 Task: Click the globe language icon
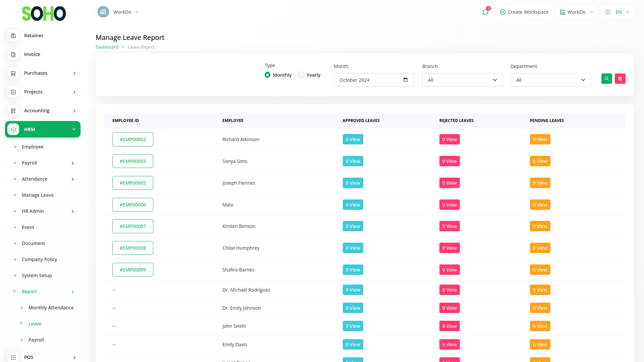point(608,12)
